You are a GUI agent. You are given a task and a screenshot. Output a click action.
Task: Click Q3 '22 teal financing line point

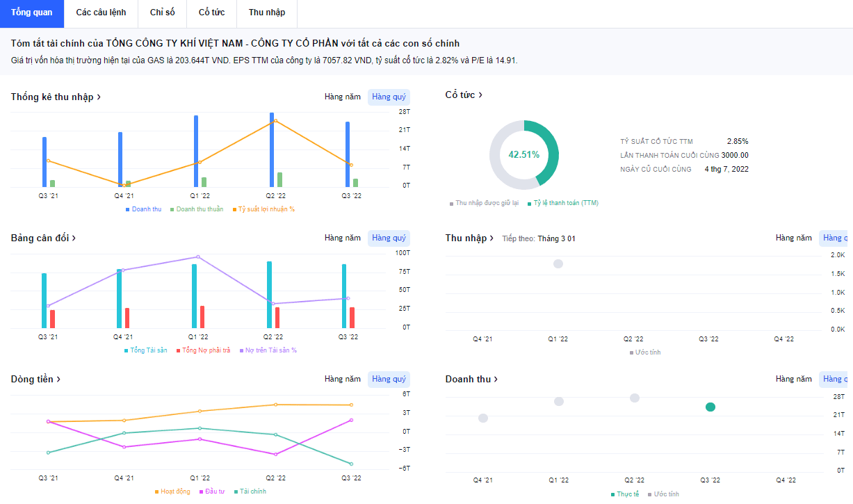(351, 464)
